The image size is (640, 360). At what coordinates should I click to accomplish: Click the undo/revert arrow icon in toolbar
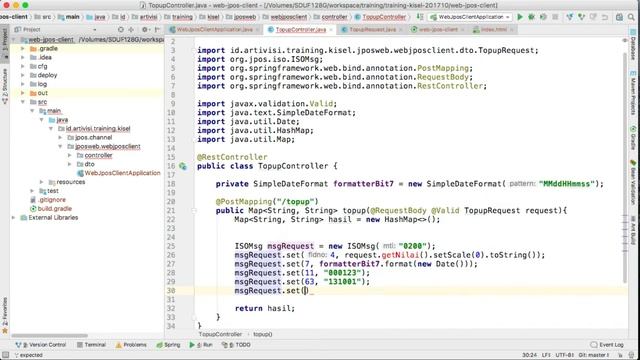[x=605, y=17]
